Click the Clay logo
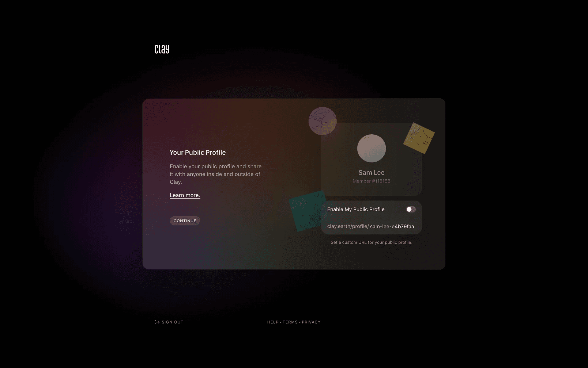The height and width of the screenshot is (368, 588). [x=162, y=49]
